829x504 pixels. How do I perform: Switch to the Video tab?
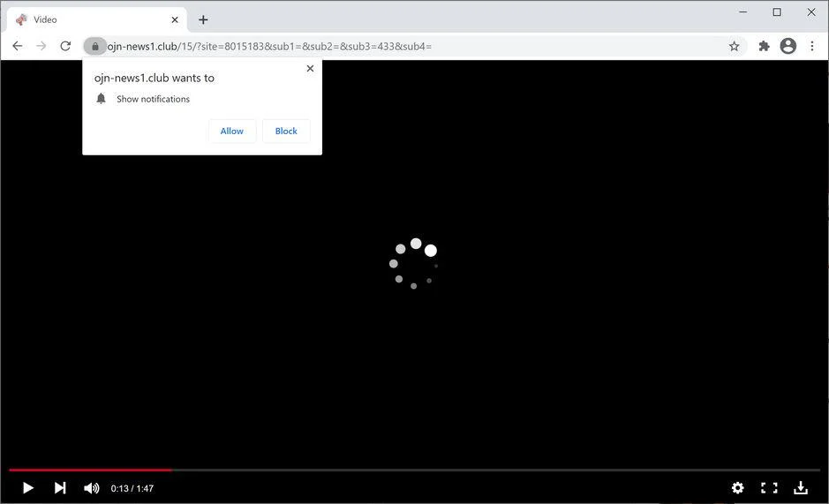[97, 20]
